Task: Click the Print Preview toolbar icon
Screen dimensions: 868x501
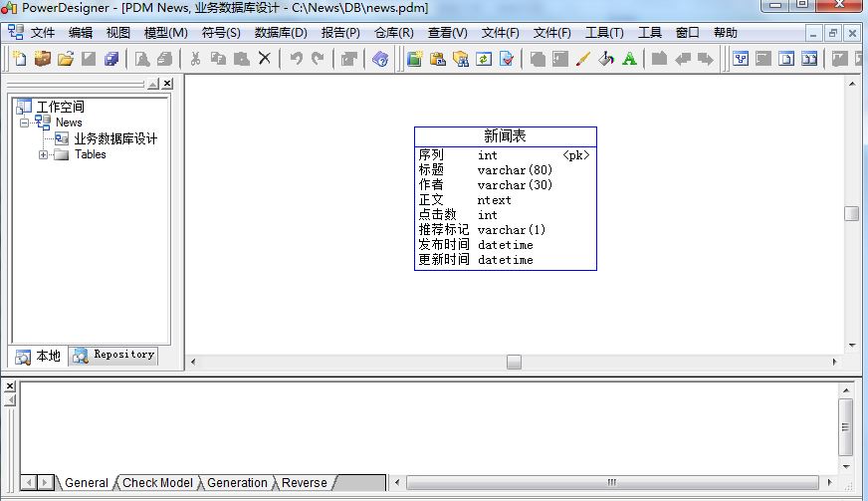Action: pyautogui.click(x=142, y=58)
